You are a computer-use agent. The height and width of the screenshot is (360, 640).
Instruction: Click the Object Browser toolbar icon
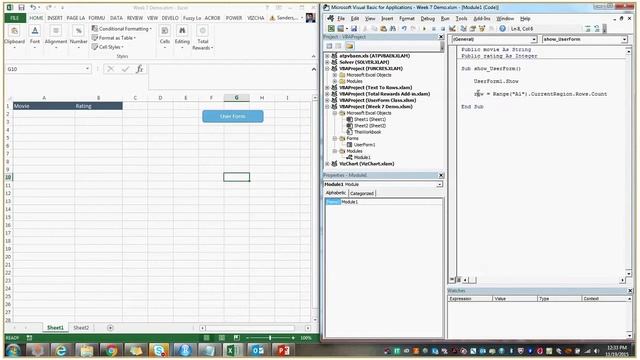tap(482, 29)
